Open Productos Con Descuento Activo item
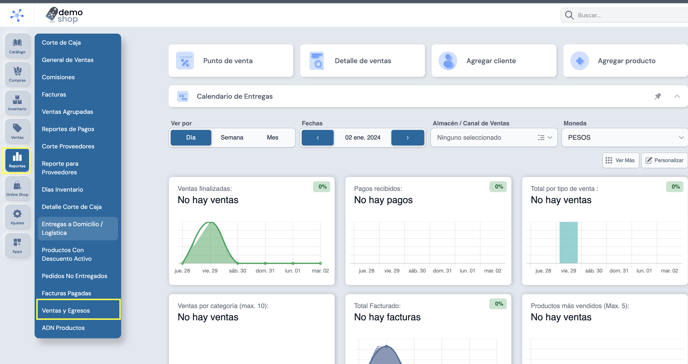Viewport: 688px width, 364px height. (67, 254)
